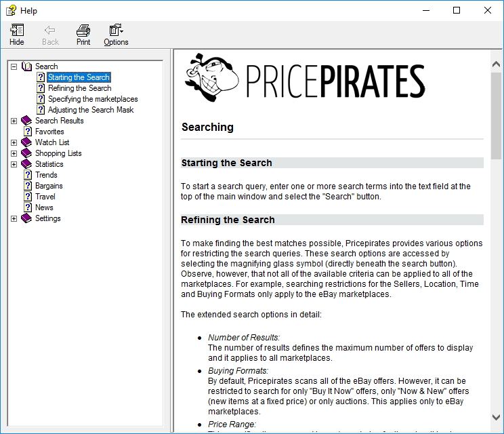
Task: Click the question page icon beside Bargains
Action: (28, 186)
